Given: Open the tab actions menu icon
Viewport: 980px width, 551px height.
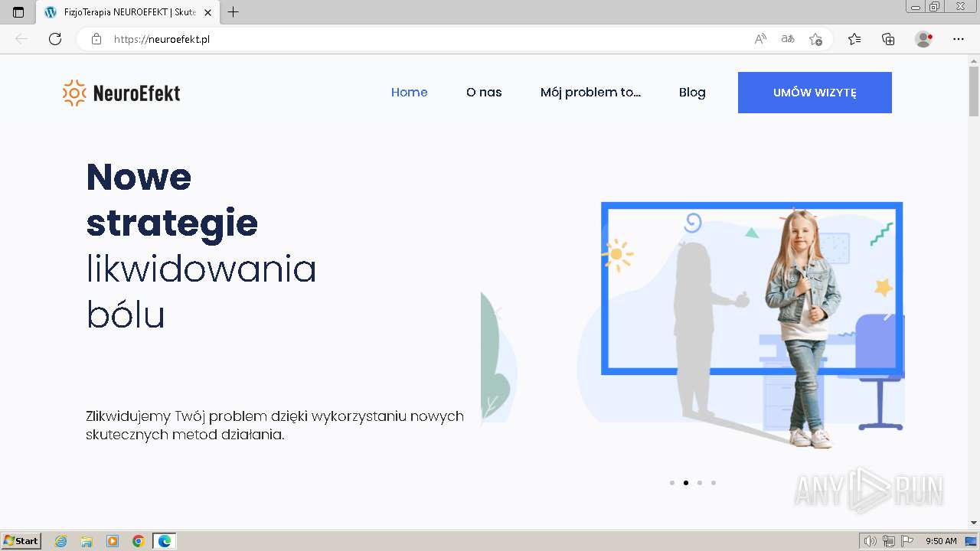Looking at the screenshot, I should [x=18, y=12].
